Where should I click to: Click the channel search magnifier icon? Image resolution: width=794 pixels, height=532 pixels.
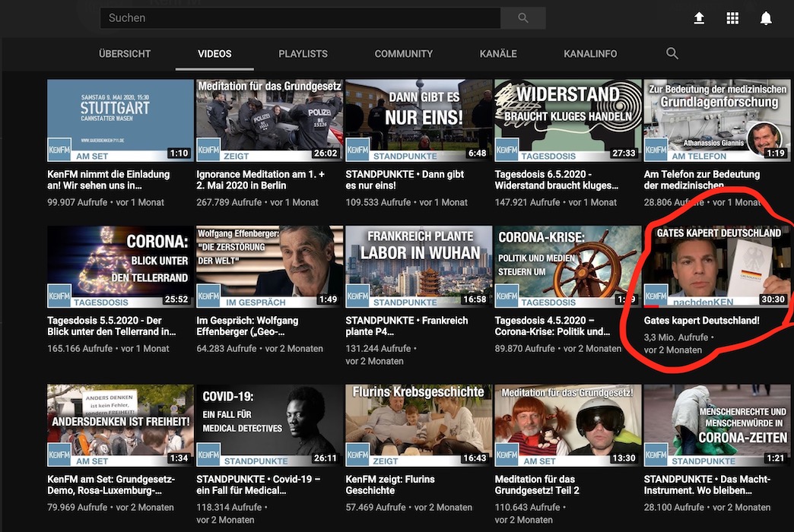[672, 53]
